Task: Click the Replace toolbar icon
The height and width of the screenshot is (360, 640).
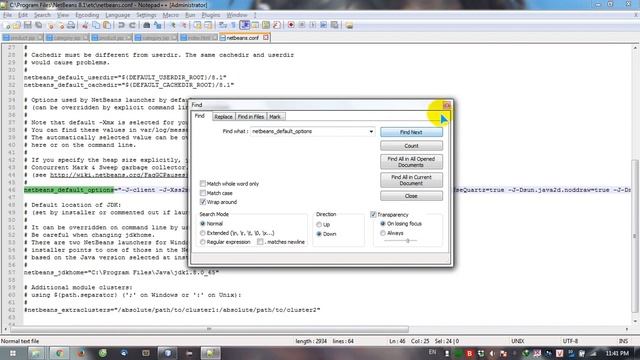Action: click(x=157, y=25)
